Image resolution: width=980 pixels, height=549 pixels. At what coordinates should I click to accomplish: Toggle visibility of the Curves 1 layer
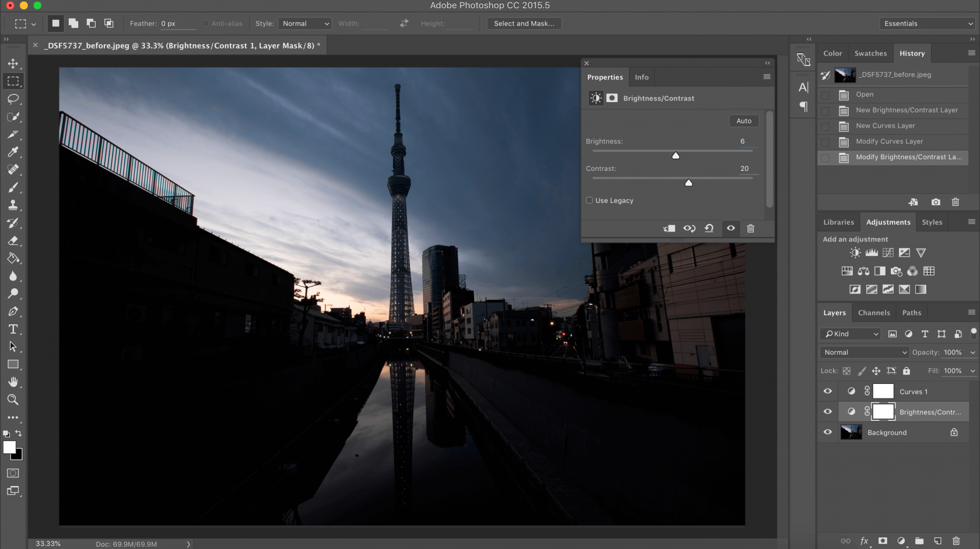[827, 391]
